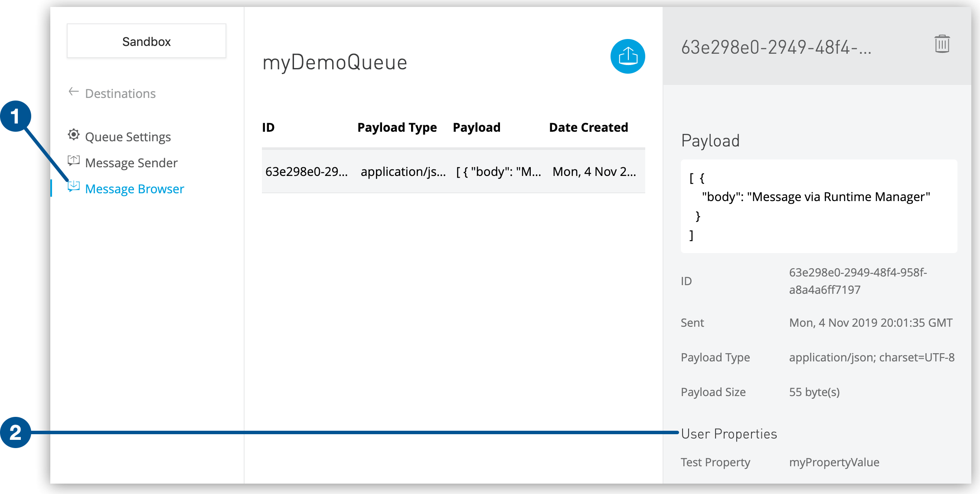The height and width of the screenshot is (494, 980).
Task: Click the Message Sender menu item
Action: pyautogui.click(x=131, y=162)
